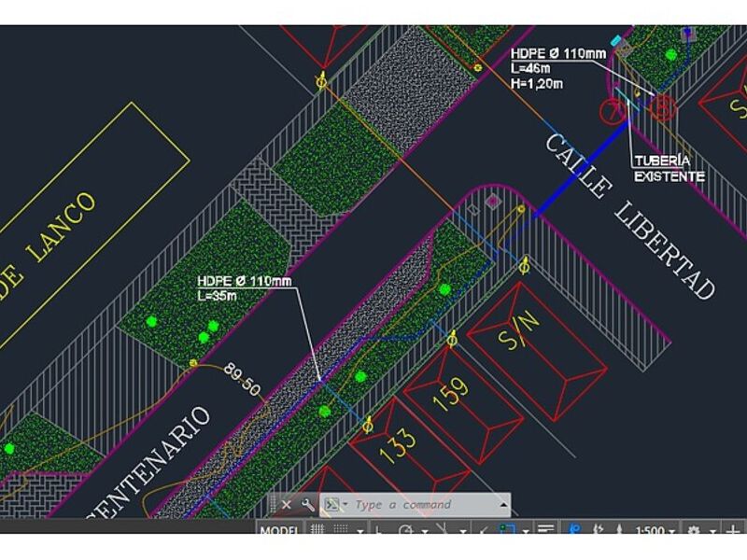Open polar tracking angle dropdown

click(423, 532)
